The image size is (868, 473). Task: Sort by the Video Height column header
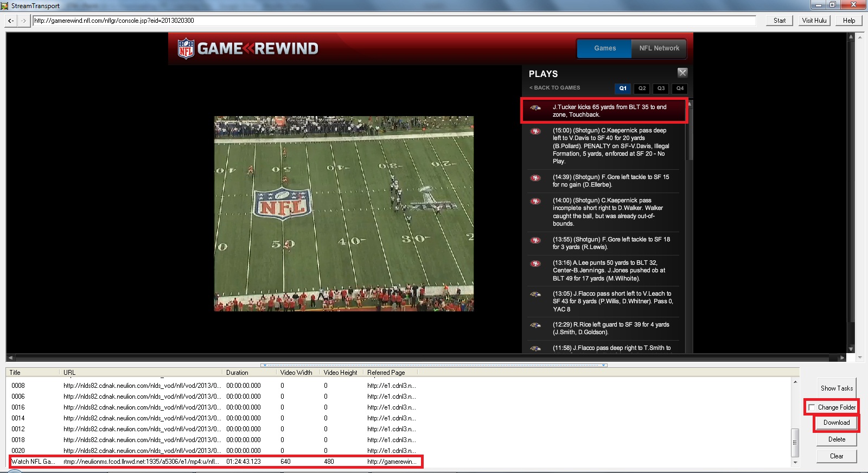(342, 373)
